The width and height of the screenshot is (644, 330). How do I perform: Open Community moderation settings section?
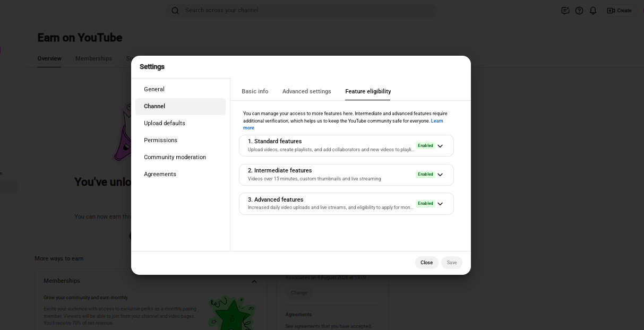click(x=181, y=157)
